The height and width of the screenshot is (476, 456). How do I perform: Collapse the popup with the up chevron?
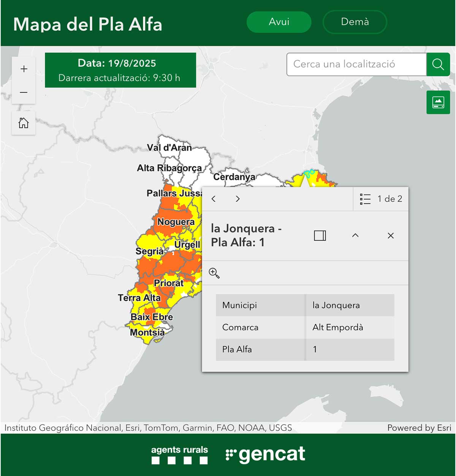click(355, 236)
